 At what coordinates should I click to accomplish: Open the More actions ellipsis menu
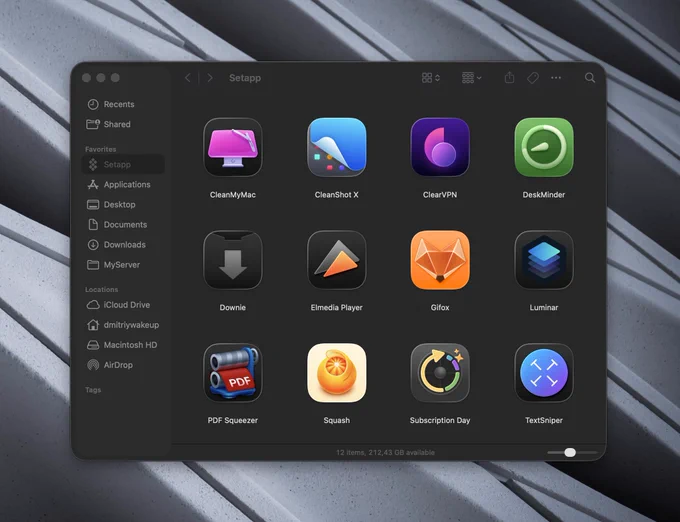(556, 78)
